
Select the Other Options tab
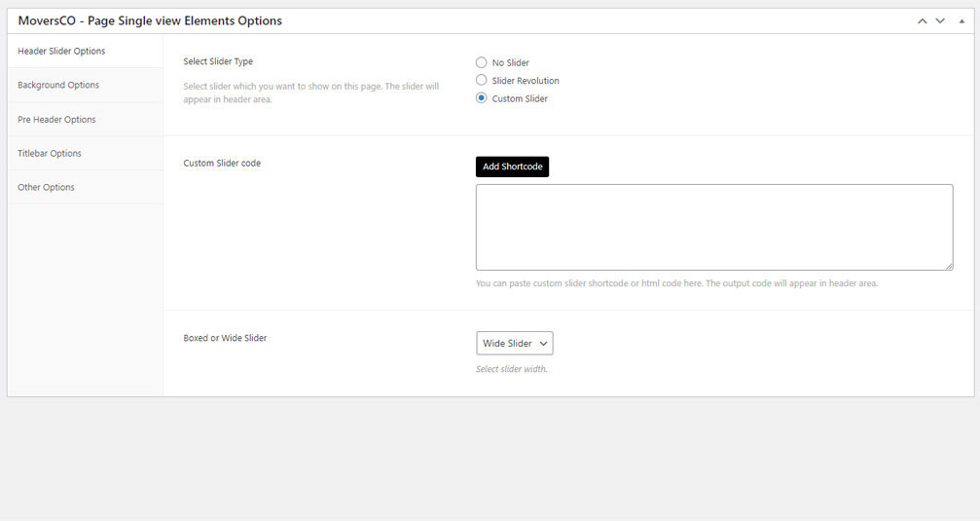pos(46,187)
